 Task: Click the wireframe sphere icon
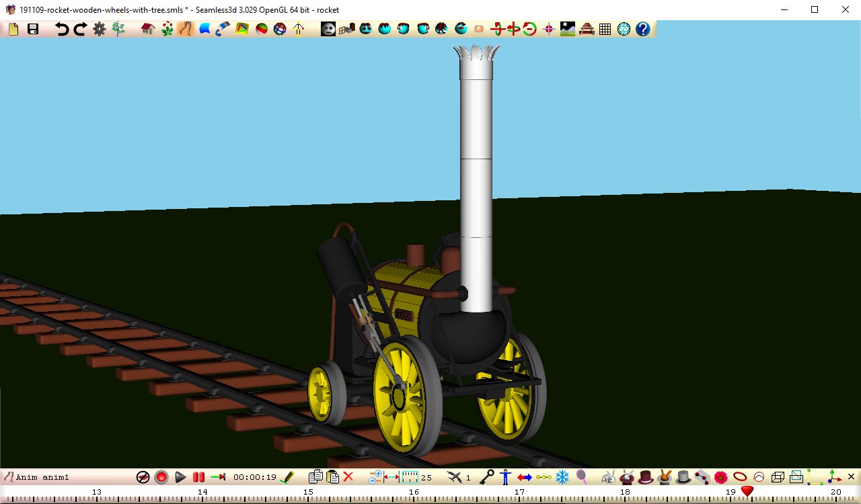624,29
